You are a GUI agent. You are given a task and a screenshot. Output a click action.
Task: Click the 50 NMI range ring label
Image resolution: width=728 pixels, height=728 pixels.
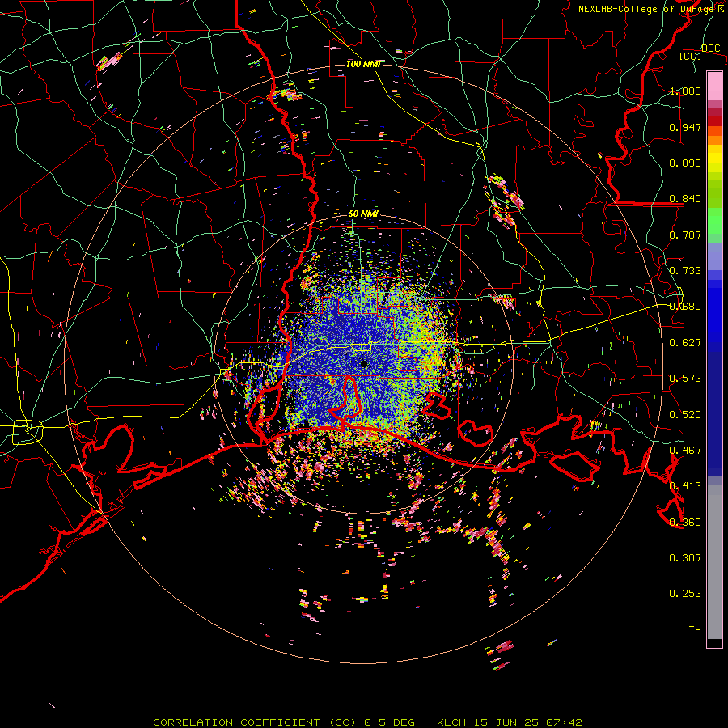tap(363, 214)
